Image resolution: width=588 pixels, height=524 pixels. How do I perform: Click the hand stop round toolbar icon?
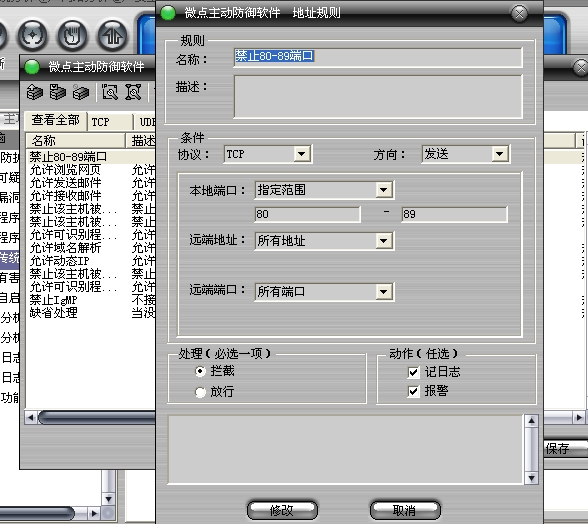(72, 36)
